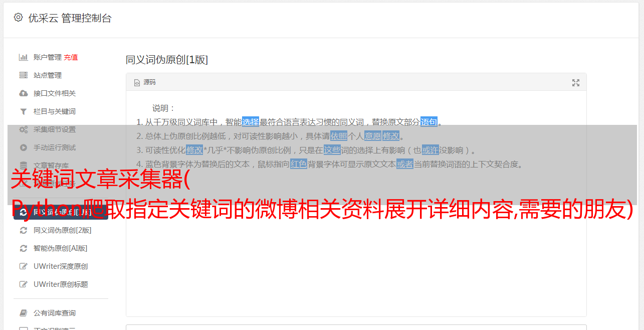This screenshot has height=330, width=644.
Task: Select the 栏目与关键词 filter icon
Action: tap(23, 111)
